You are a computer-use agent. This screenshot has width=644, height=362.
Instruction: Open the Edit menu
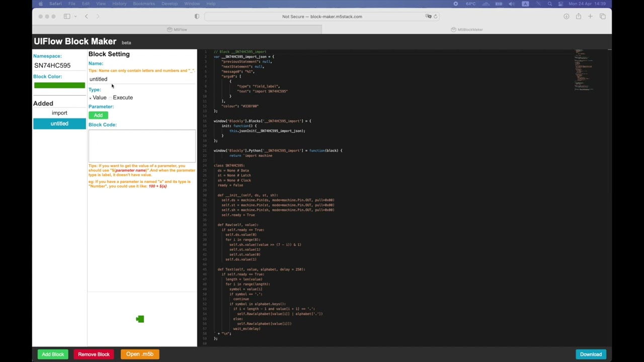pos(86,4)
